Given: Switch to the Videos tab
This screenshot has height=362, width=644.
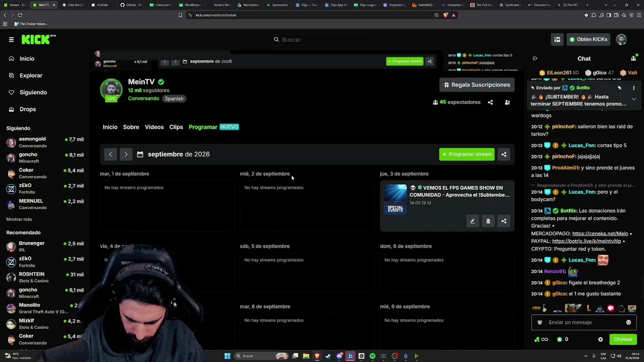Looking at the screenshot, I should 154,127.
